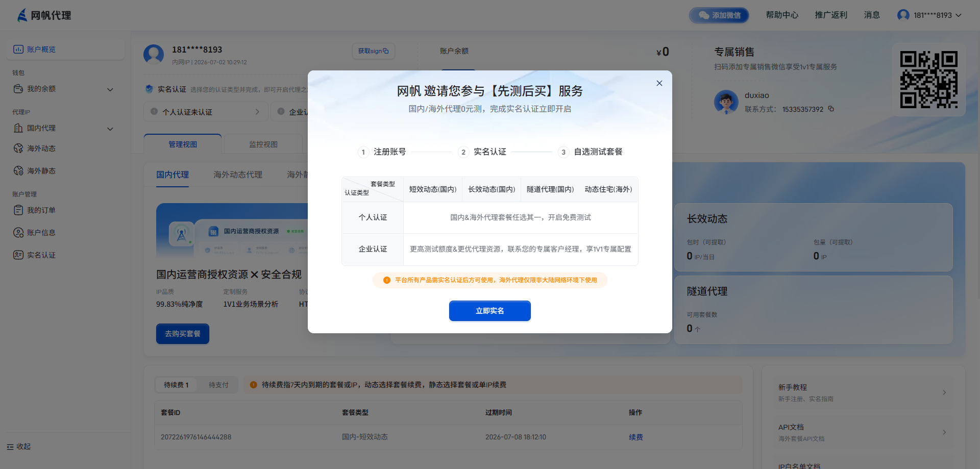Click the 立即实名 button
Viewport: 980px width, 469px height.
click(490, 311)
